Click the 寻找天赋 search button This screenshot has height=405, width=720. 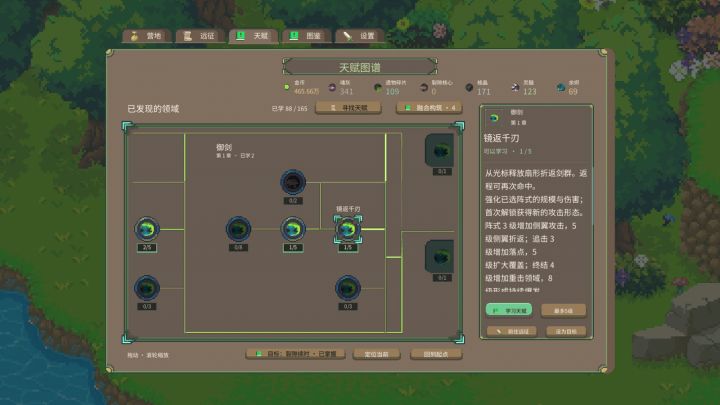click(x=349, y=108)
